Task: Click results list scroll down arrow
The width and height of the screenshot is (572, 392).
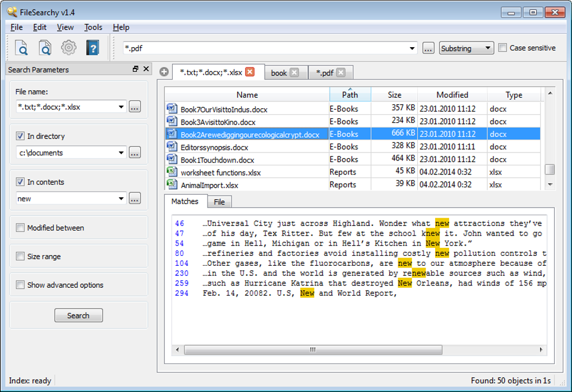Action: [550, 185]
